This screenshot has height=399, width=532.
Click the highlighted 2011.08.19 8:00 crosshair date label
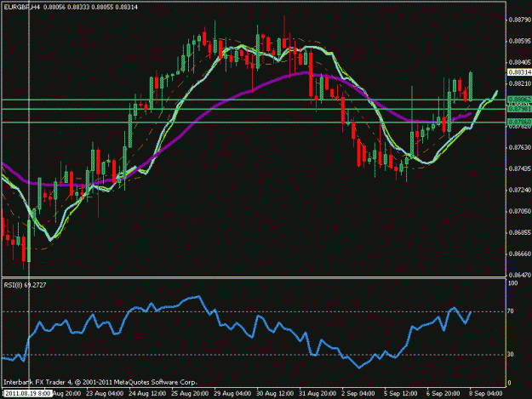[27, 394]
